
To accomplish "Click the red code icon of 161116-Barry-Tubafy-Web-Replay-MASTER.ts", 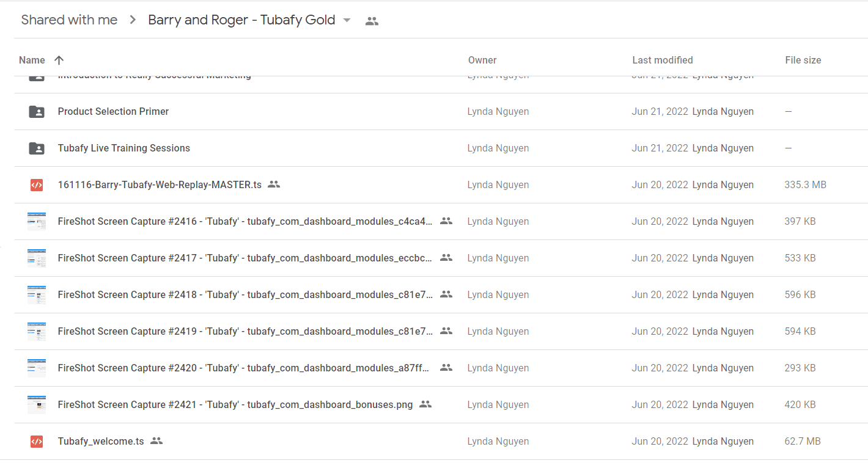I will click(x=37, y=184).
